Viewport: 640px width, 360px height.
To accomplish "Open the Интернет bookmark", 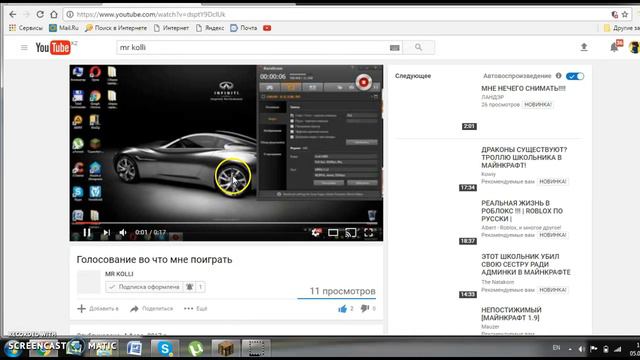I will coord(171,28).
